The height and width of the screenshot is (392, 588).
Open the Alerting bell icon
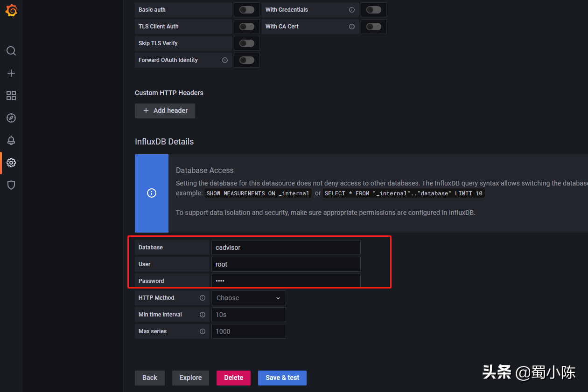click(x=11, y=140)
